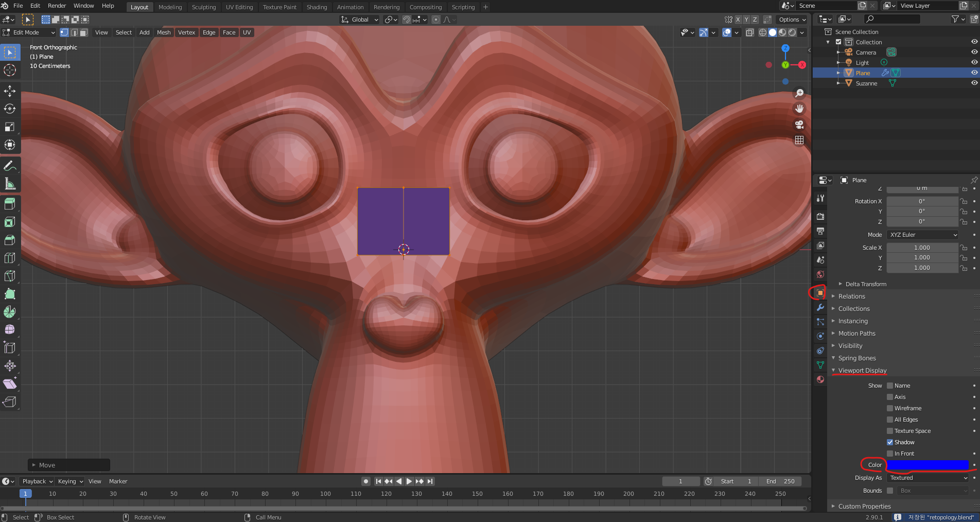Click the viewport zoom magnifier icon

coord(799,93)
